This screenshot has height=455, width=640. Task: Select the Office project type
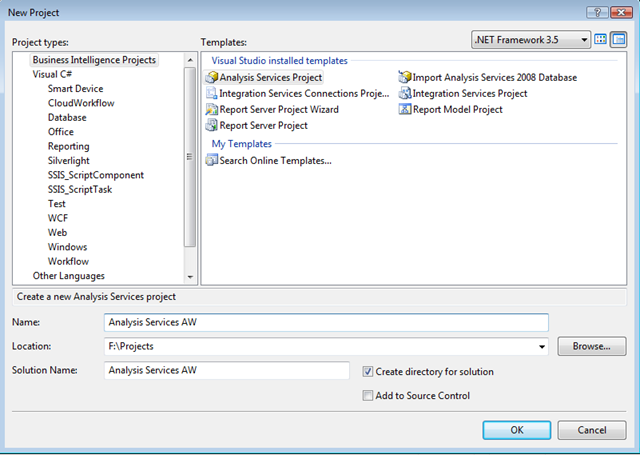click(x=61, y=132)
